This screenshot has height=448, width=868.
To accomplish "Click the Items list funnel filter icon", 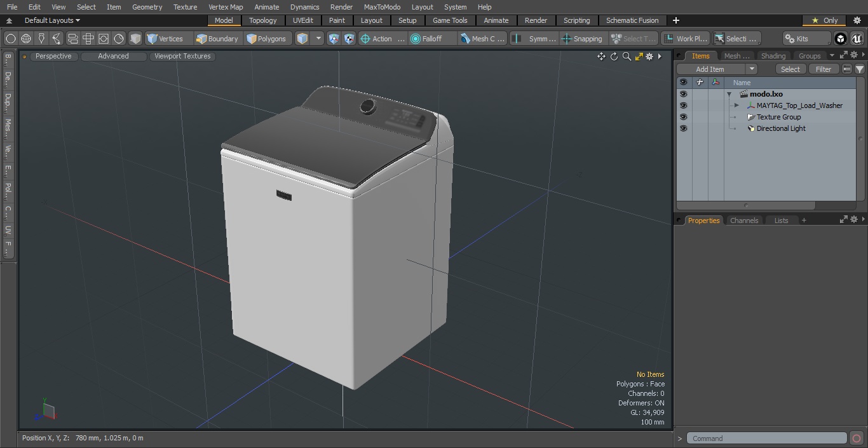I will pyautogui.click(x=859, y=69).
